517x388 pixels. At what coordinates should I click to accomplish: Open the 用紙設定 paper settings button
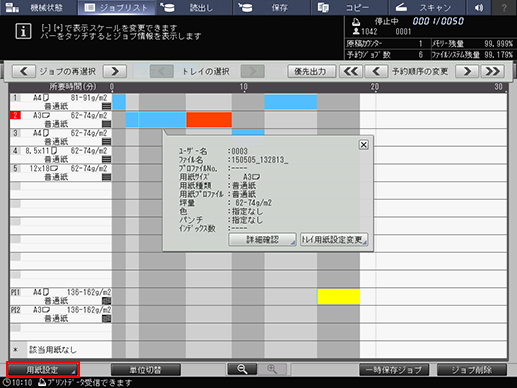tap(43, 369)
